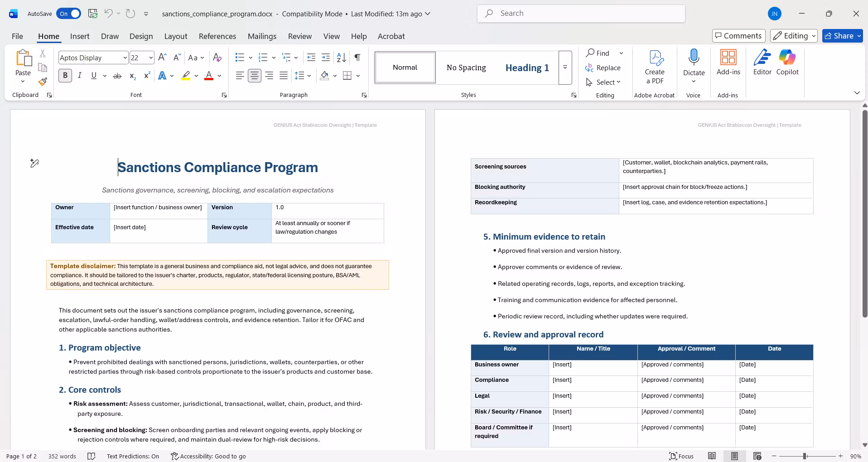Shrink font size with the smaller A icon
Viewport: 868px width, 462px height.
click(177, 58)
